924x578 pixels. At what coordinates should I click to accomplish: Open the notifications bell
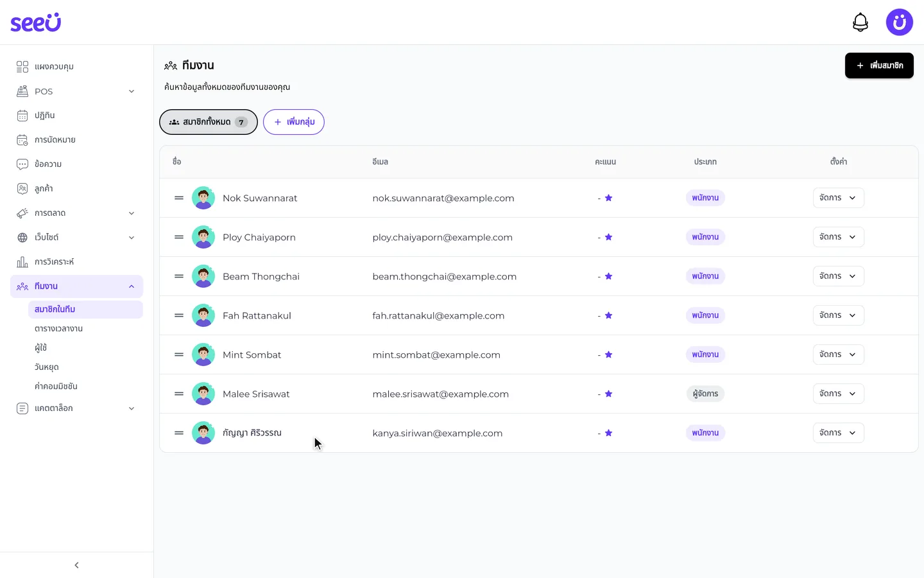tap(860, 22)
